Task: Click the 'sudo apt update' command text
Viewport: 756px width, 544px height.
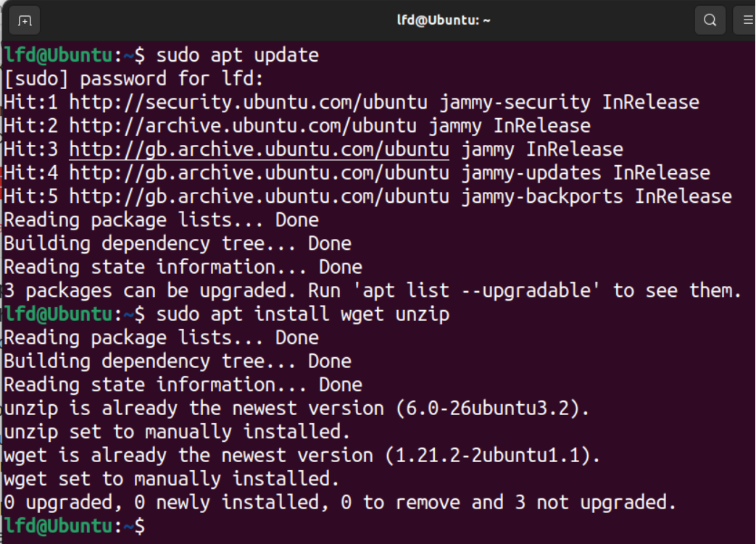Action: 237,55
